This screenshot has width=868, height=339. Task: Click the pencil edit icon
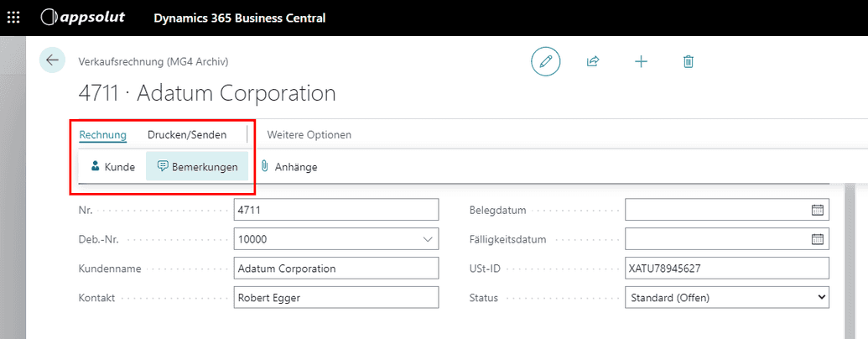click(545, 61)
